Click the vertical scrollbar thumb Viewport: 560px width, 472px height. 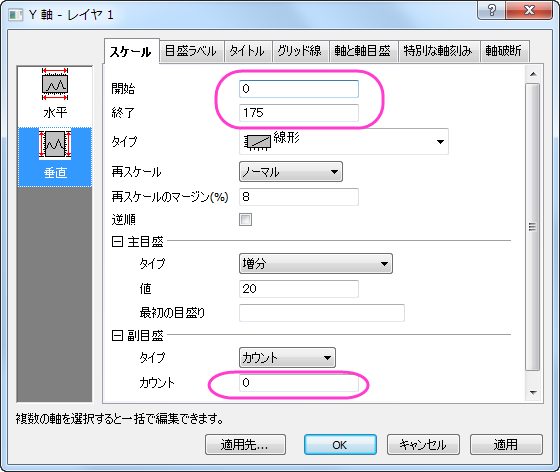point(532,227)
